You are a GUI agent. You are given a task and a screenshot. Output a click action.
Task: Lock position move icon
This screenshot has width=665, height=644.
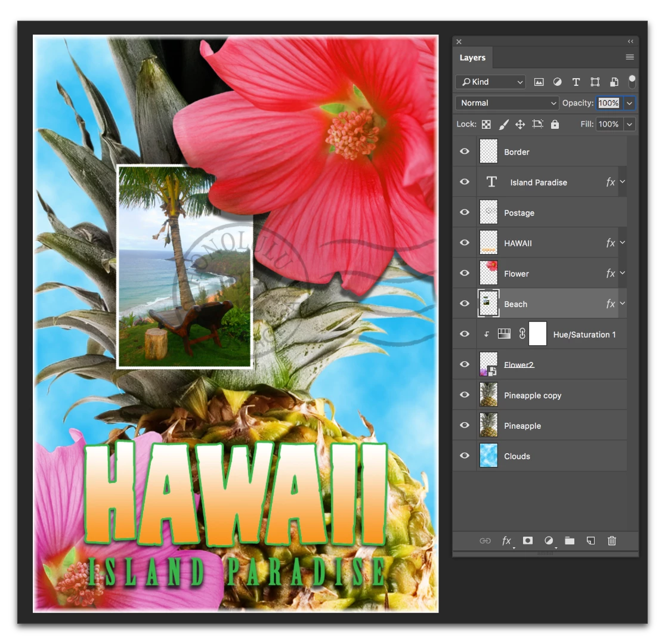tap(520, 124)
